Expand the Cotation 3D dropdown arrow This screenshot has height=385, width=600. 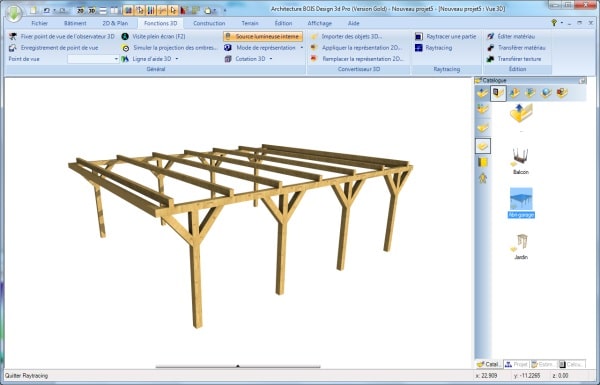[x=271, y=59]
